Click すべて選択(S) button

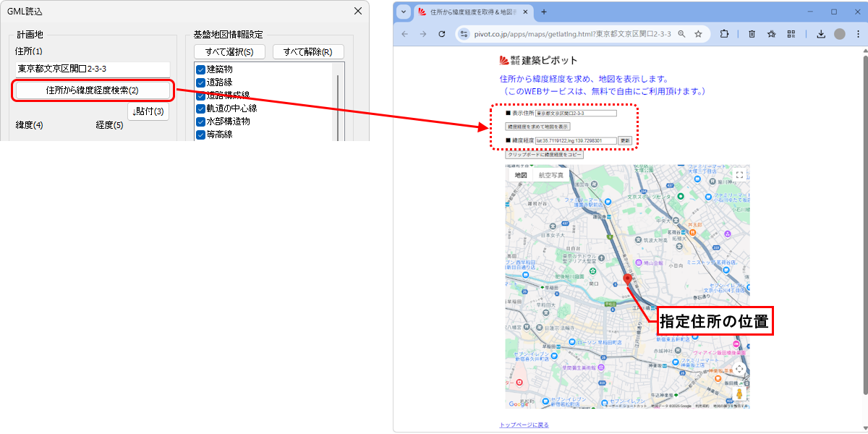click(x=229, y=52)
